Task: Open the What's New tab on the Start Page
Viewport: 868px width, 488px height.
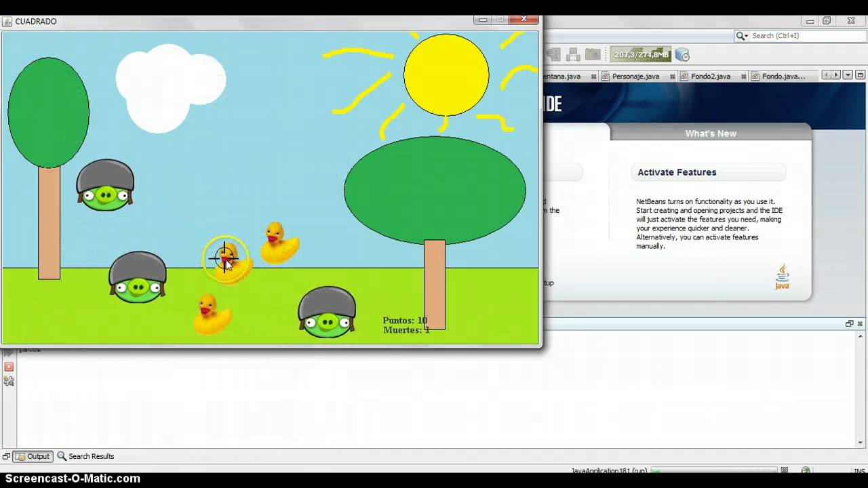Action: [711, 134]
